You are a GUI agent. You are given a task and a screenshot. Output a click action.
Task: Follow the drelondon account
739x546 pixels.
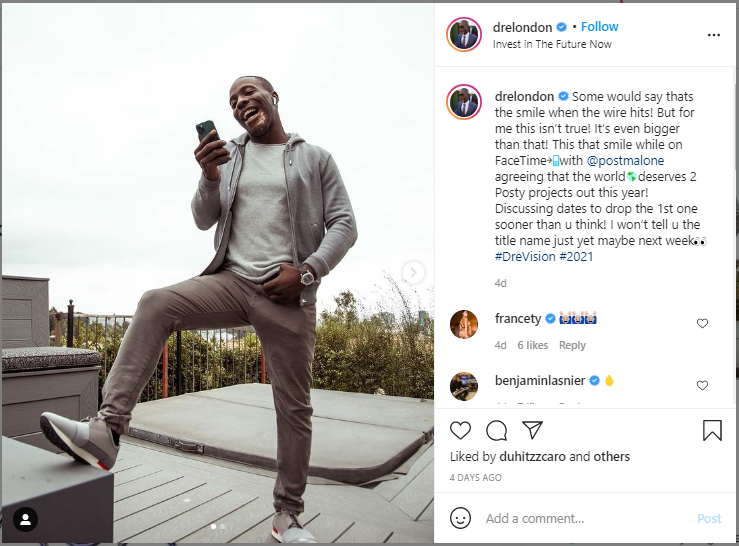click(x=600, y=27)
